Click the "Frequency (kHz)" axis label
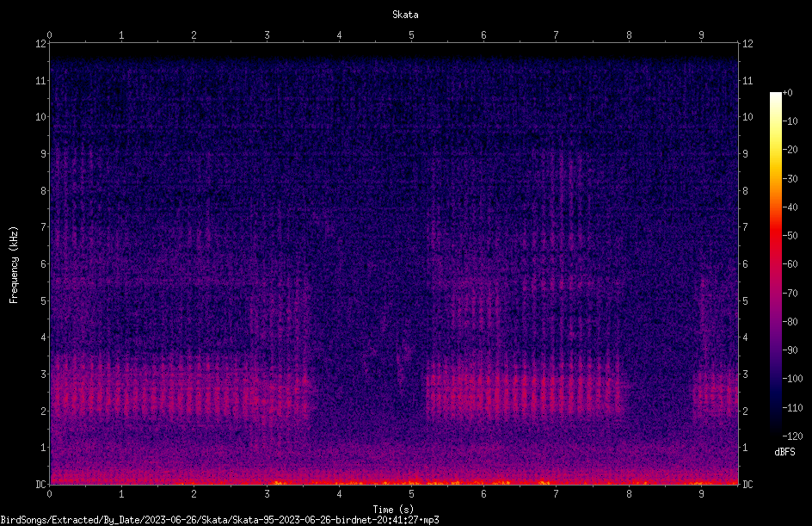 coord(14,265)
